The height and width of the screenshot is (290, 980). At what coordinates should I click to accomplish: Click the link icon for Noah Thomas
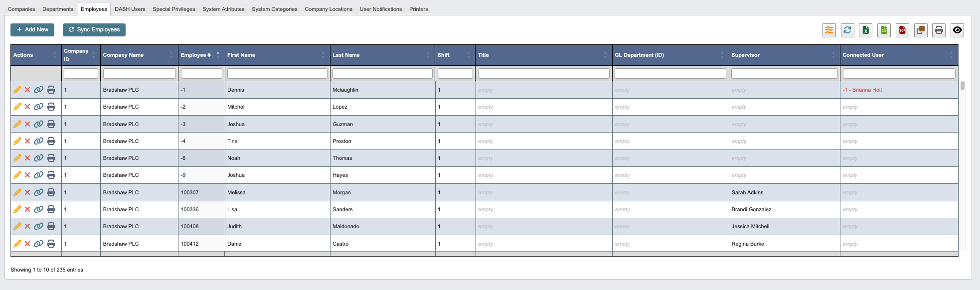38,158
